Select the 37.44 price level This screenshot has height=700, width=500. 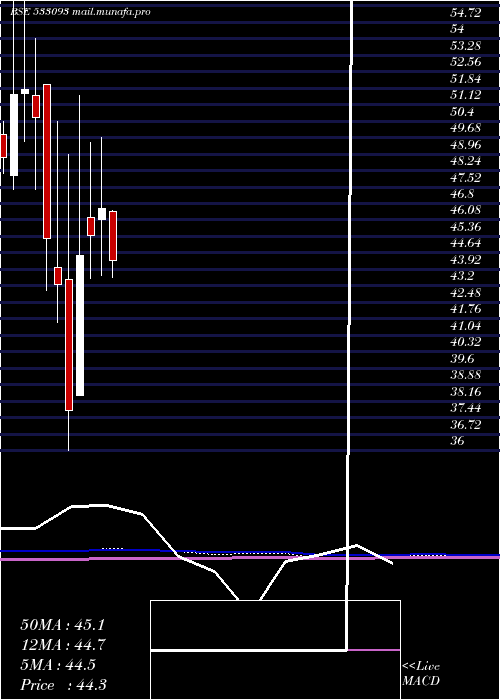(x=466, y=408)
